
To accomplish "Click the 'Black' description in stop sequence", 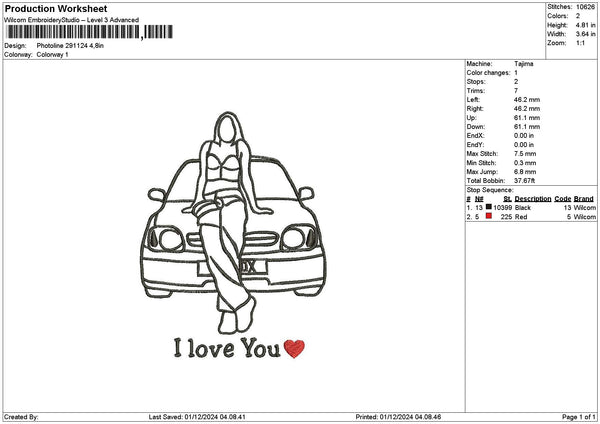I will 523,207.
